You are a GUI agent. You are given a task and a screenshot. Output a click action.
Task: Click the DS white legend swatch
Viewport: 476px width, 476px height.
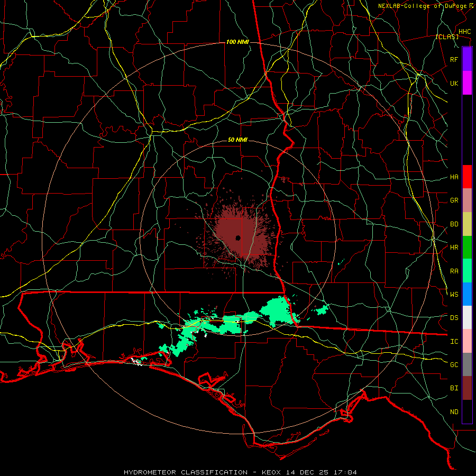tap(467, 317)
